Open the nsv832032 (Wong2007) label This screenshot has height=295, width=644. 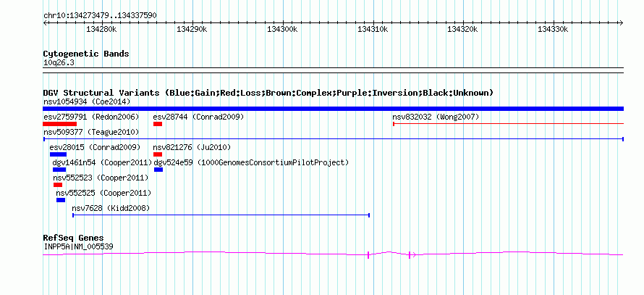tap(436, 117)
